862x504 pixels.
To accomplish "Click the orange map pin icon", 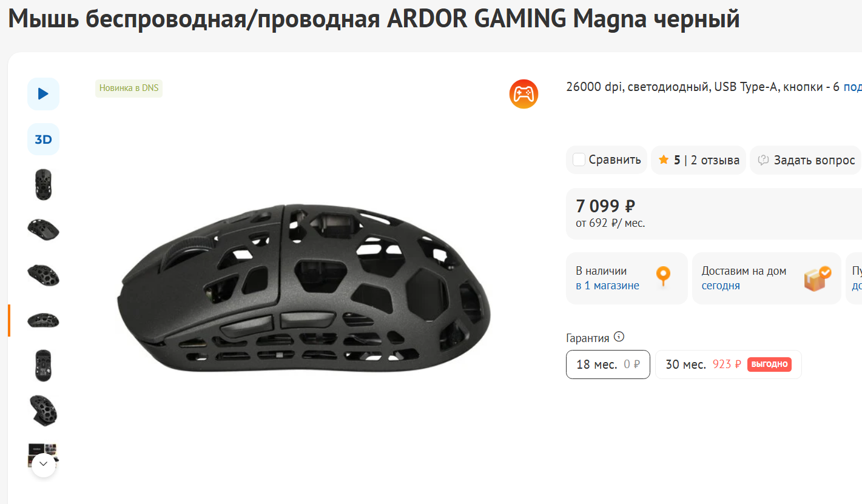I will point(664,277).
